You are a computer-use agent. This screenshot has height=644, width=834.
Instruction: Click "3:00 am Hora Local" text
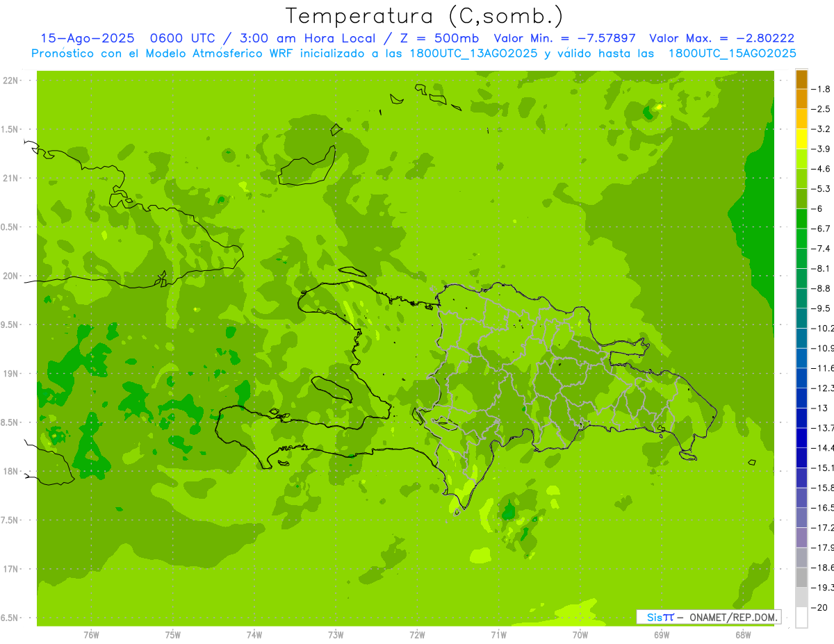point(307,39)
